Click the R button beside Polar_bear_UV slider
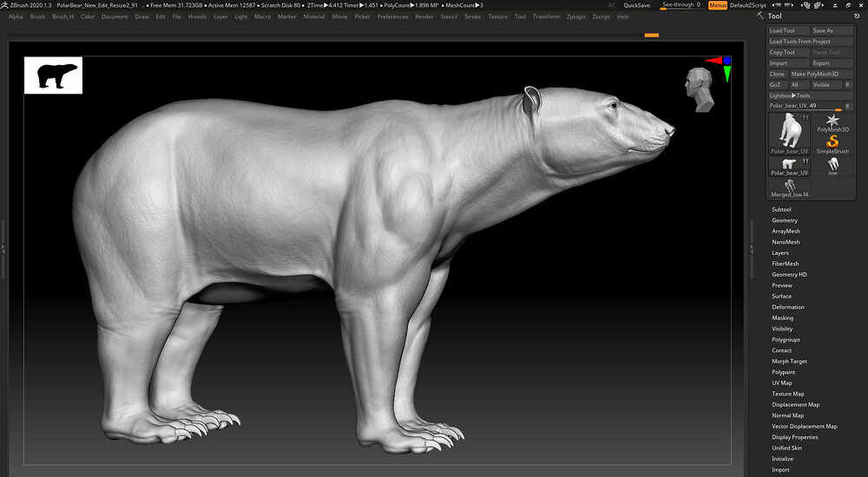Screen dimensions: 868x477 tap(847, 106)
